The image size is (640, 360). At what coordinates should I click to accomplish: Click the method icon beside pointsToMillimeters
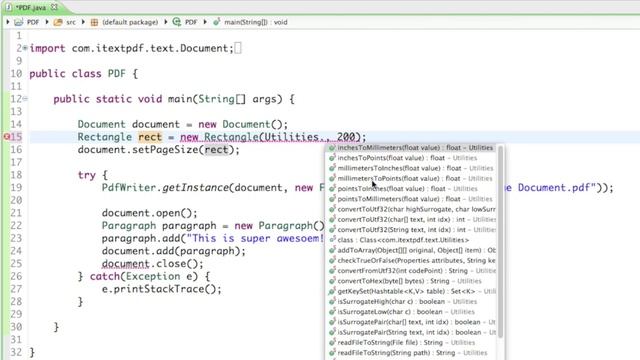(332, 199)
